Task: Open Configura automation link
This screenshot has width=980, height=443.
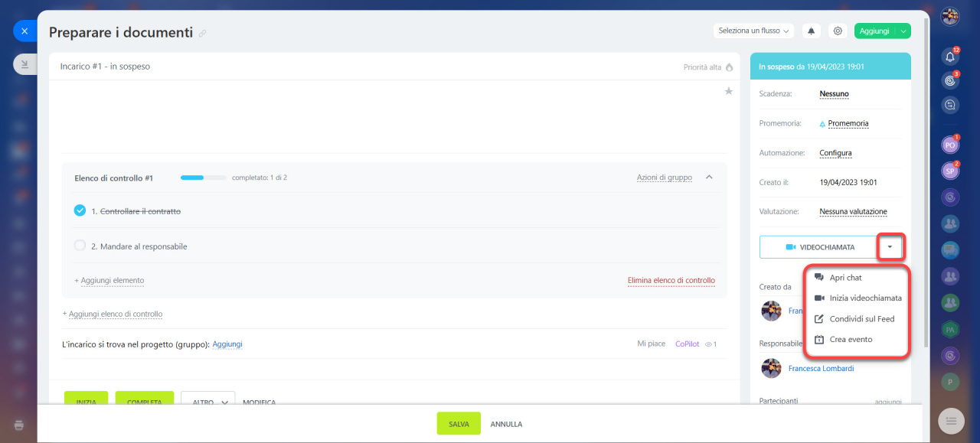Action: (835, 153)
